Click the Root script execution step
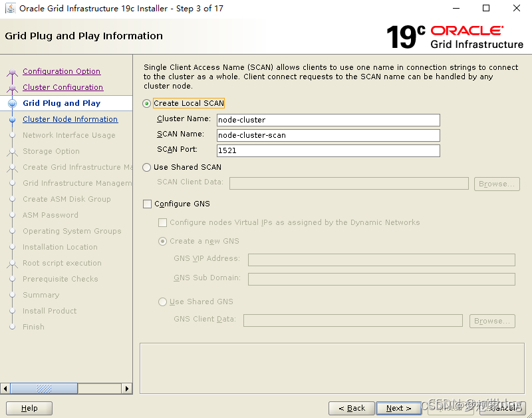The image size is (532, 418). 62,263
